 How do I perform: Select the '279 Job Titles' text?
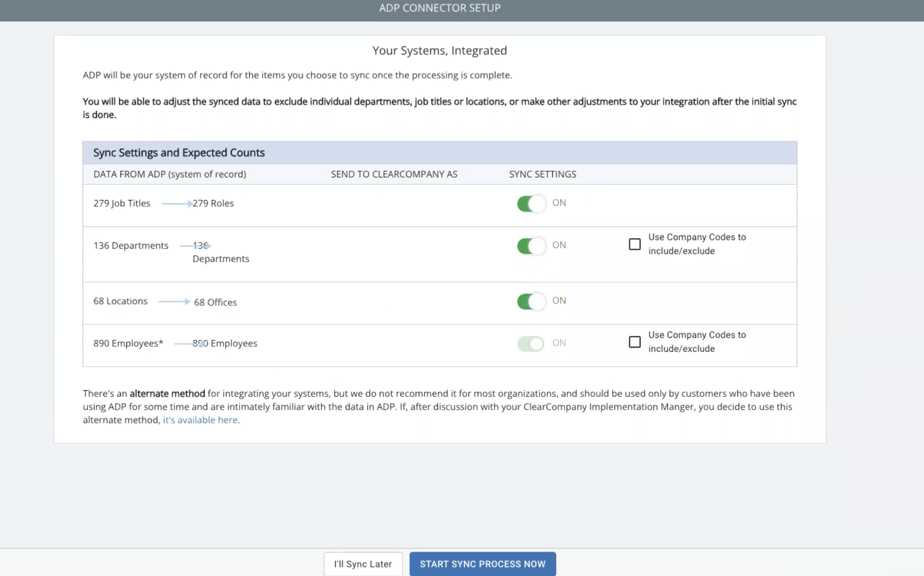[122, 203]
